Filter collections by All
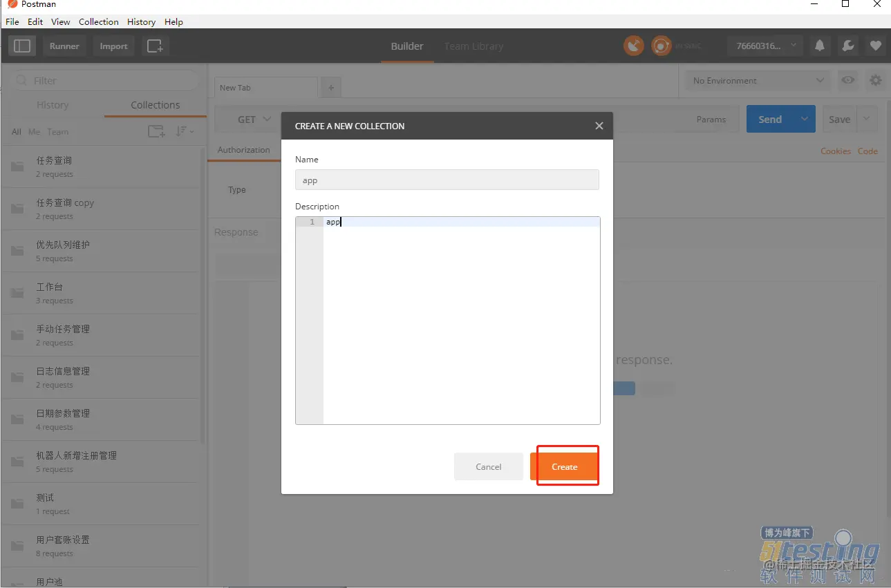Screen dimensions: 891x588 [17, 131]
